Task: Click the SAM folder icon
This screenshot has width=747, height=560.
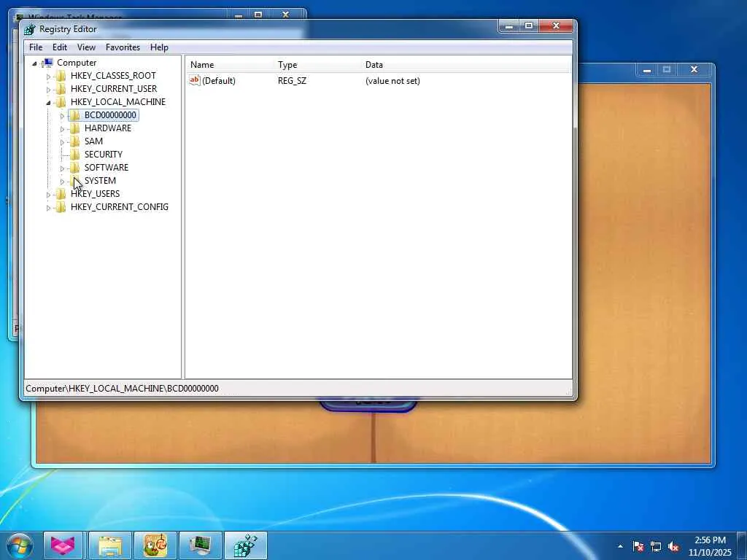Action: pos(75,141)
